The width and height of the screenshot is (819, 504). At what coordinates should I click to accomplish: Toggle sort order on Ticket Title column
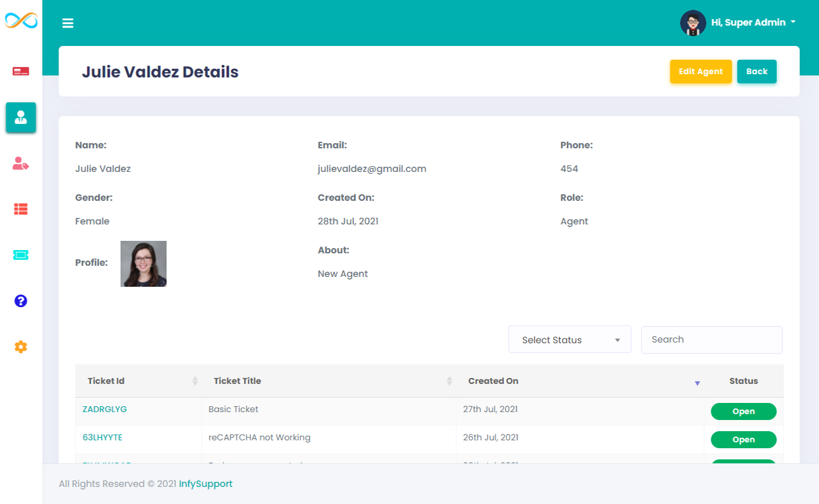(449, 381)
